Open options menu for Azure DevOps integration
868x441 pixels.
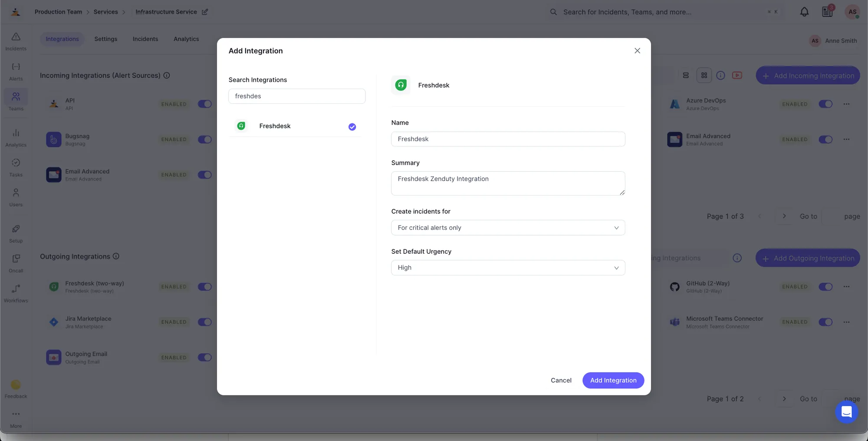846,104
